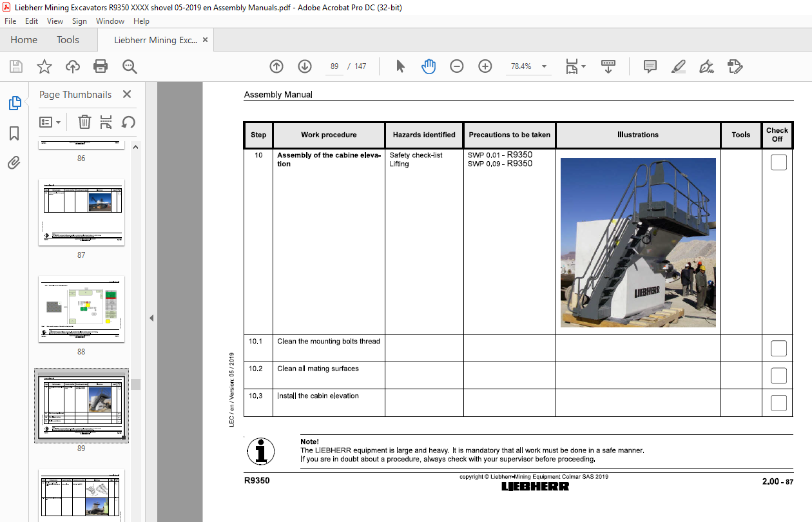Check off step 10.1 checkbox

click(x=778, y=349)
